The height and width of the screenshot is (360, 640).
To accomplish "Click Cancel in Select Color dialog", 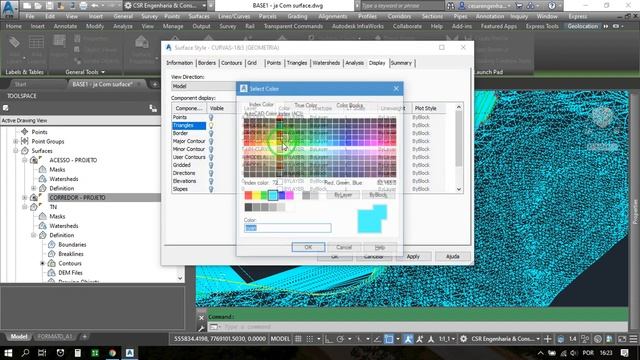I will [344, 247].
